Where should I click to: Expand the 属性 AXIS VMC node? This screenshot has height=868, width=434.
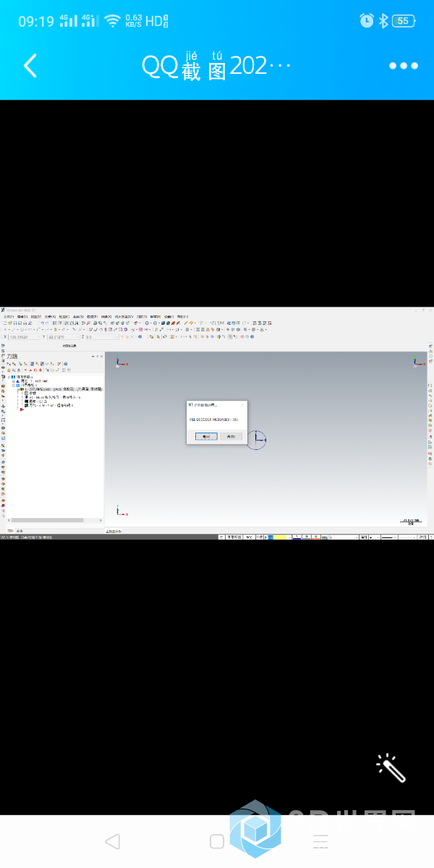13,381
